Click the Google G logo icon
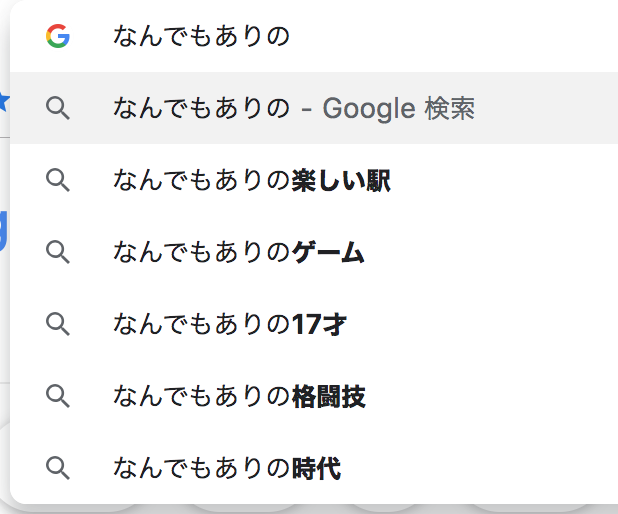The image size is (618, 514). tap(58, 37)
